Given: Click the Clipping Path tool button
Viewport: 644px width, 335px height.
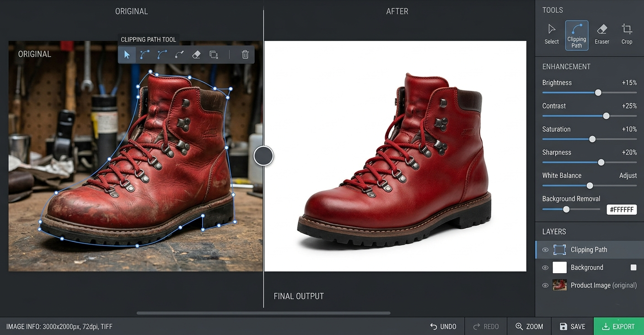Looking at the screenshot, I should (577, 35).
